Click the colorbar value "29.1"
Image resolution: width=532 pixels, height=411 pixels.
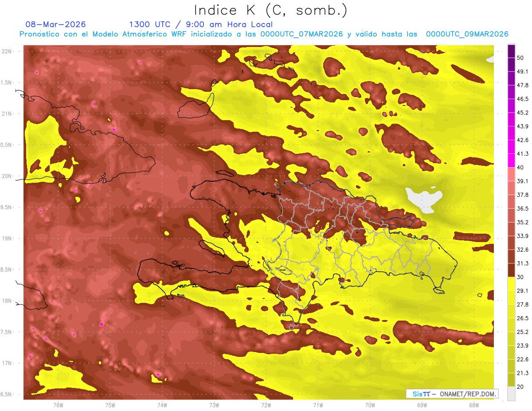point(523,291)
